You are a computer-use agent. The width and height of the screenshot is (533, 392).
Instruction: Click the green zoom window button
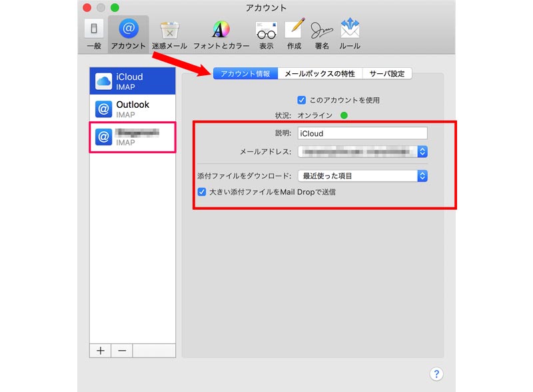pos(115,7)
